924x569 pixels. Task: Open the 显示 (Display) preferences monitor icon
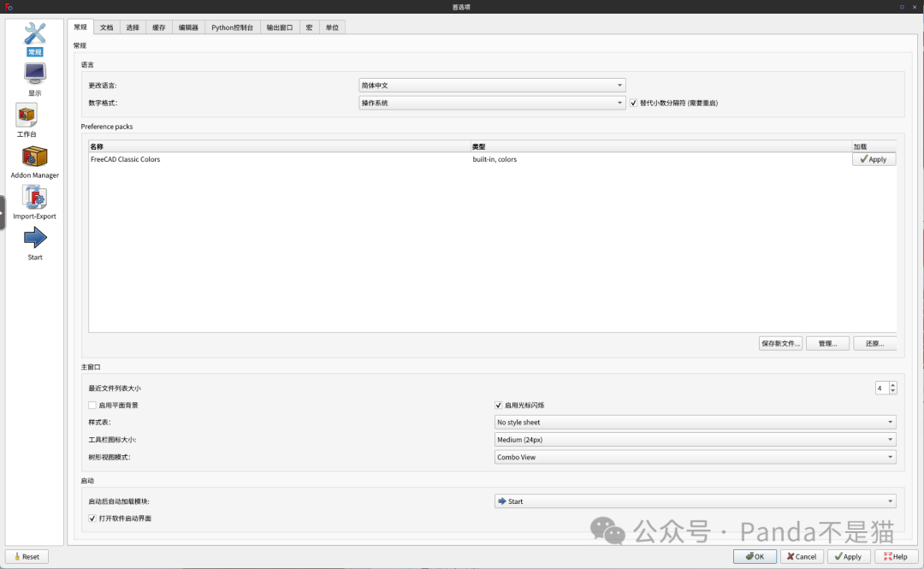click(35, 74)
